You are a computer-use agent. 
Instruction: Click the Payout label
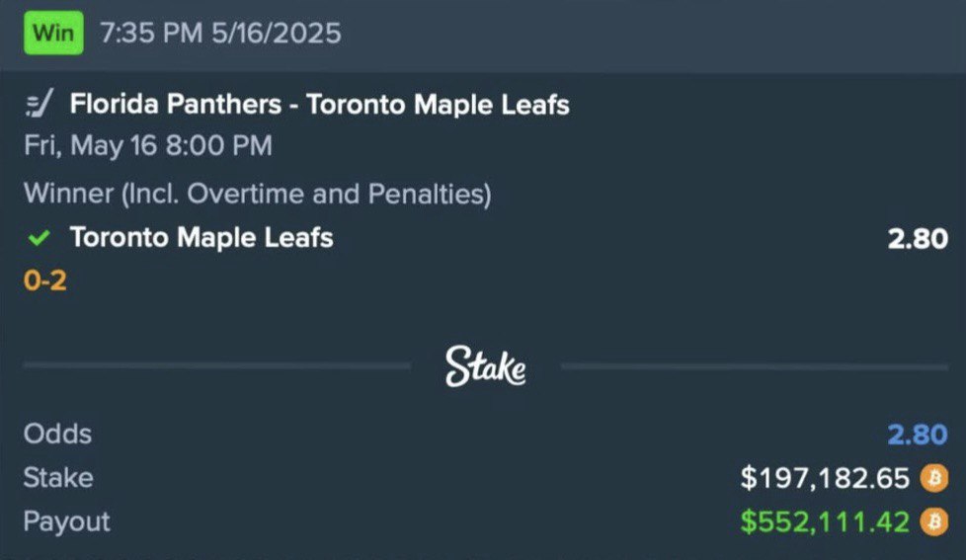[x=66, y=522]
